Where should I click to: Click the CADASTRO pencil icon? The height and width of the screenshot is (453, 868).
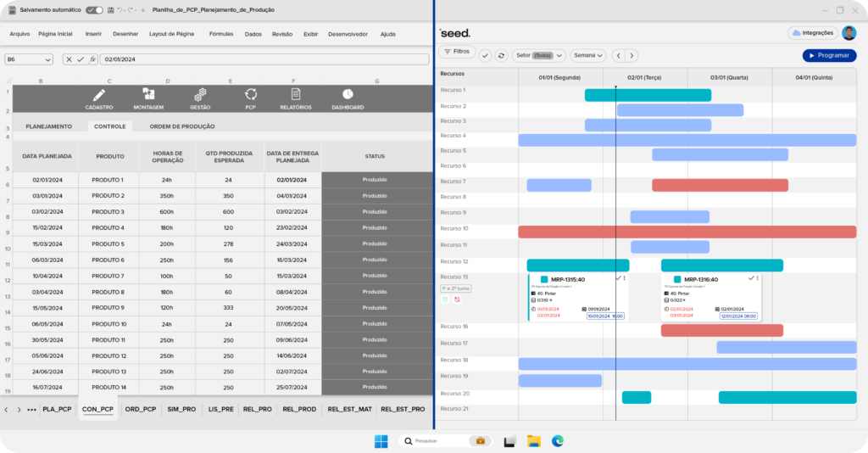(99, 95)
